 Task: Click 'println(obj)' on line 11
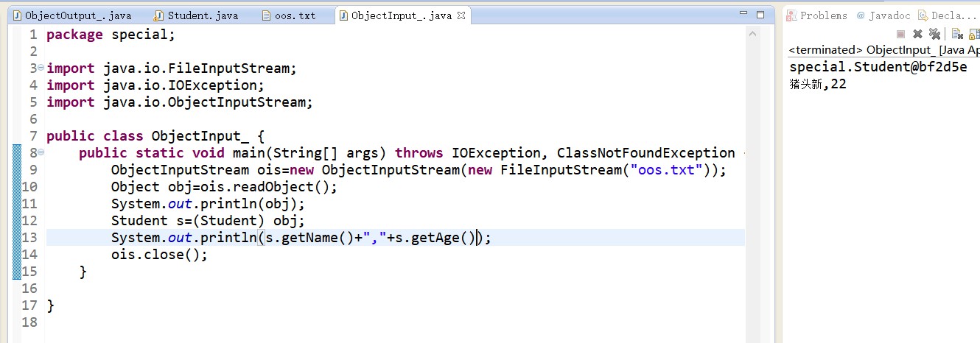coord(250,204)
